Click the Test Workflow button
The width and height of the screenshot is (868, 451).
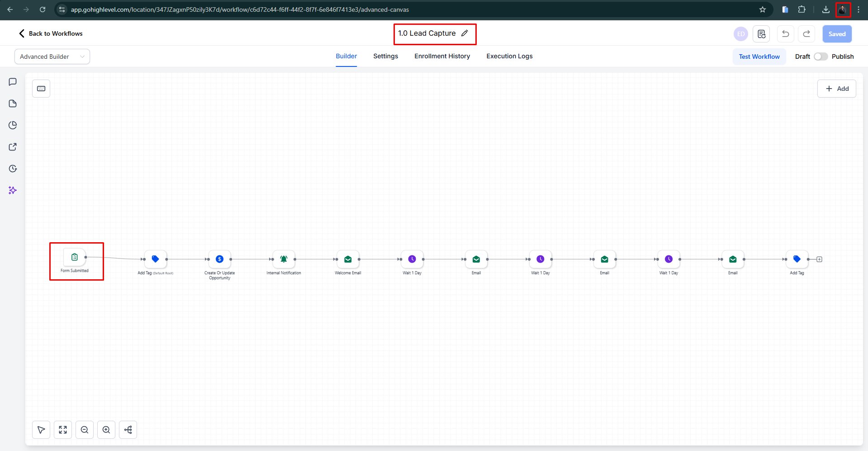click(x=759, y=56)
